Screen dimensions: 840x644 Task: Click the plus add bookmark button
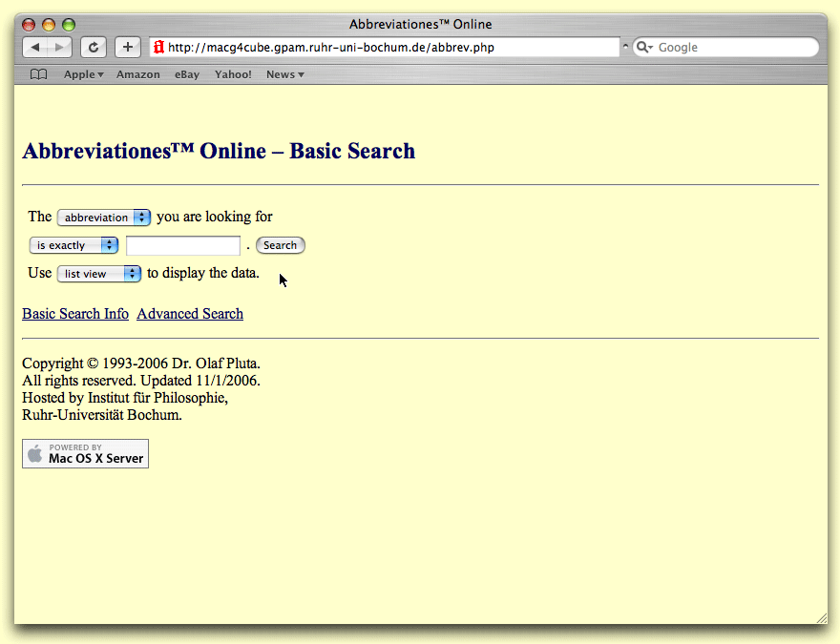pos(127,47)
